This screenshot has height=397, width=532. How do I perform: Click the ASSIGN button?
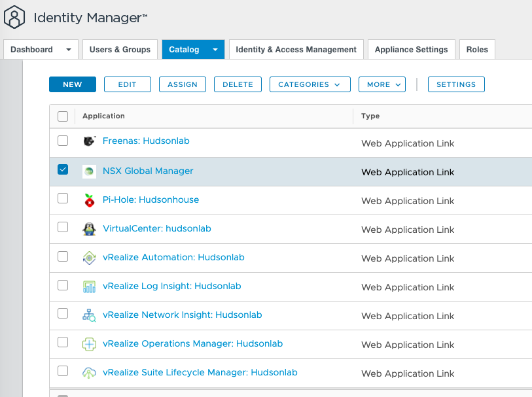pos(183,84)
